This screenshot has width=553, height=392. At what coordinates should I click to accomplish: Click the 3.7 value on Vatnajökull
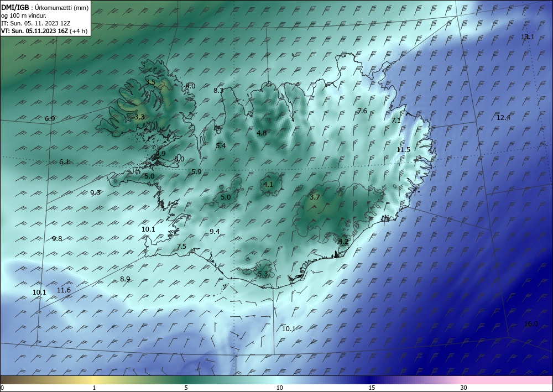pos(315,197)
